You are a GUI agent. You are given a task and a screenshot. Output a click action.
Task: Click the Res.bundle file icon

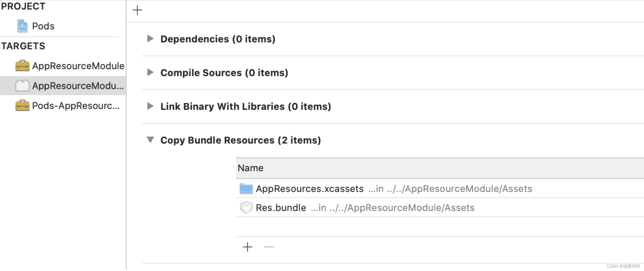click(246, 208)
